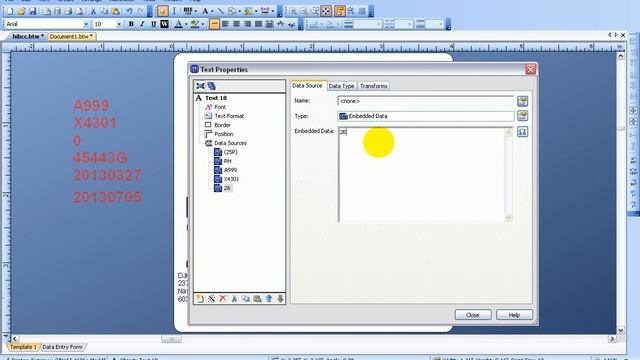Click the Help button in dialog
Image resolution: width=640 pixels, height=360 pixels.
click(x=514, y=315)
